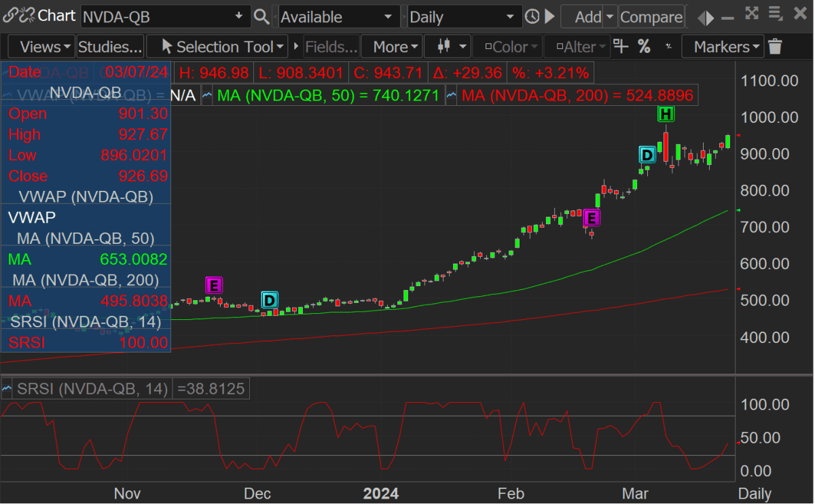This screenshot has width=815, height=504.
Task: Click the magnifying glass symbol search icon
Action: 261,16
